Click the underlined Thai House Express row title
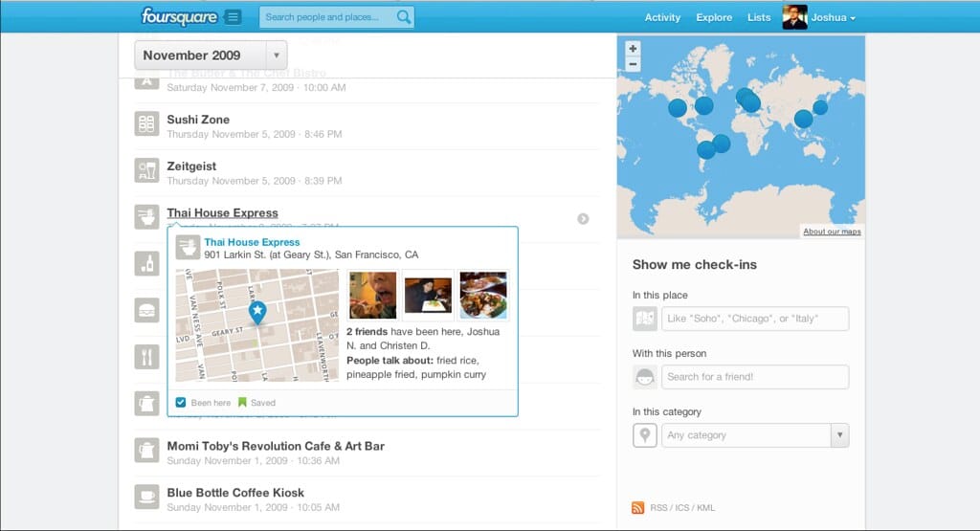Viewport: 980px width, 531px height. [x=222, y=213]
